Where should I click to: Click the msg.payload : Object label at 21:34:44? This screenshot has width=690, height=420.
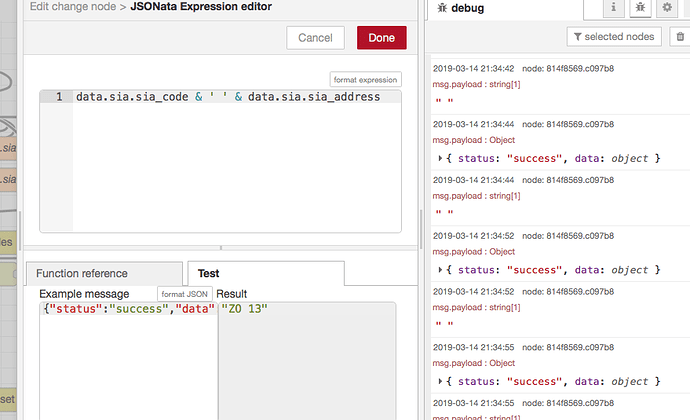point(473,140)
